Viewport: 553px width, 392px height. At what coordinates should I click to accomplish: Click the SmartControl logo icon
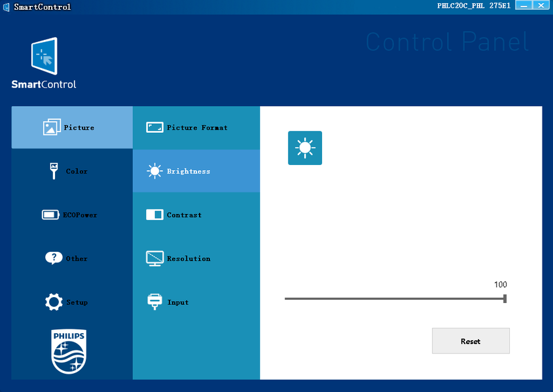pos(44,56)
